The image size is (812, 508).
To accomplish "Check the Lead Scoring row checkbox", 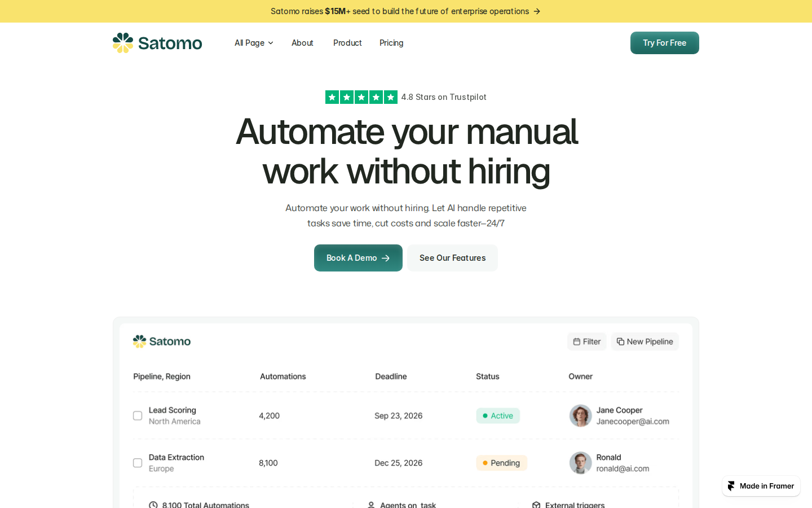I will tap(138, 416).
